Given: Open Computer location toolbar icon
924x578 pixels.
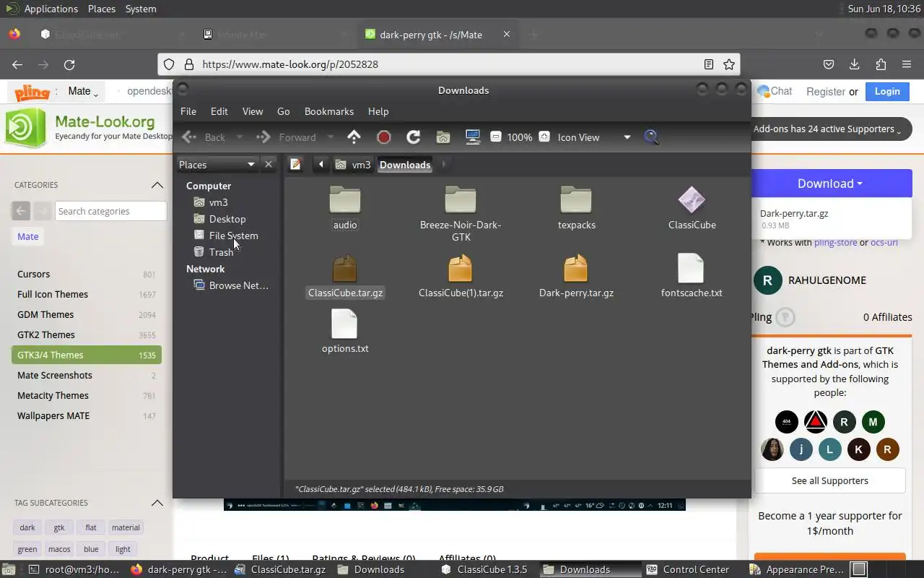Looking at the screenshot, I should [x=473, y=137].
